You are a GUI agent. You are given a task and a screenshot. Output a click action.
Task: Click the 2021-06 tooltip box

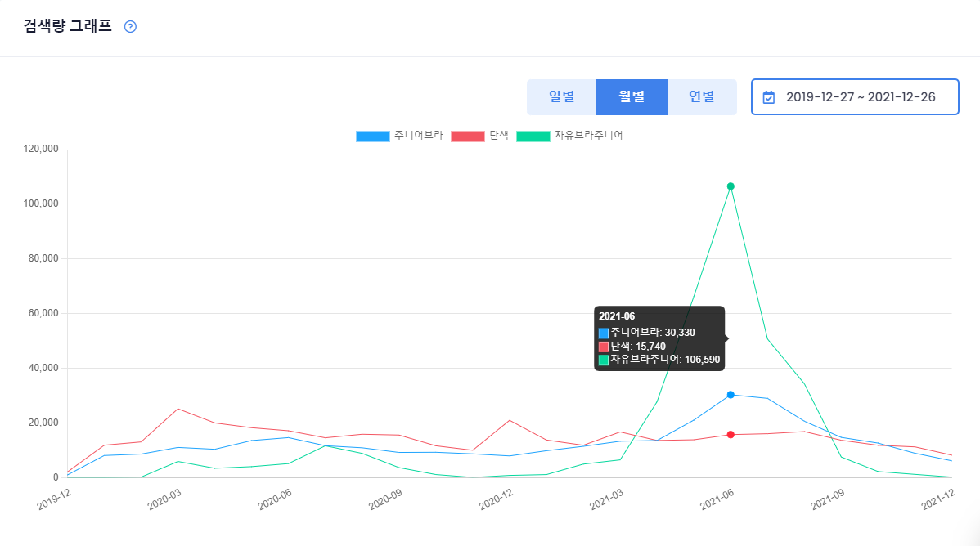pos(659,338)
